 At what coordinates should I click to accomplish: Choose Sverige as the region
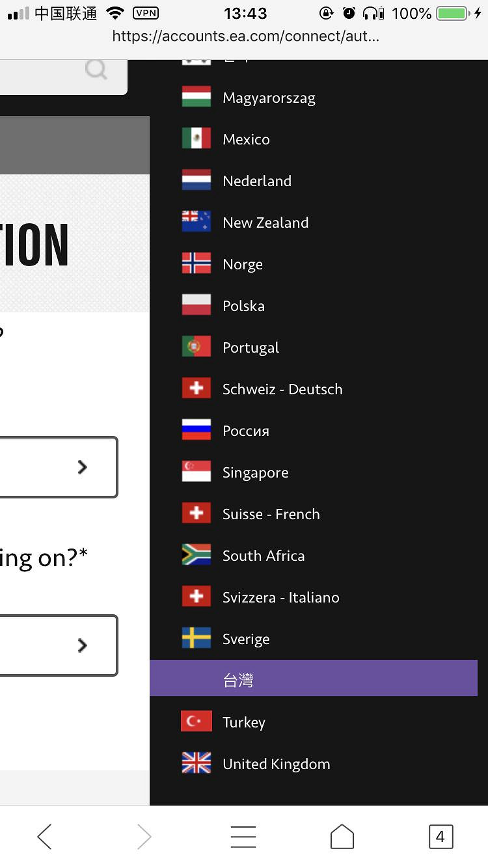pyautogui.click(x=245, y=639)
